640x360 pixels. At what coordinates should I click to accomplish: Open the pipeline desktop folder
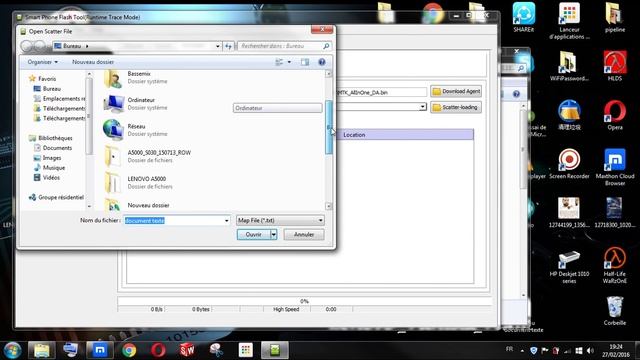pos(615,17)
